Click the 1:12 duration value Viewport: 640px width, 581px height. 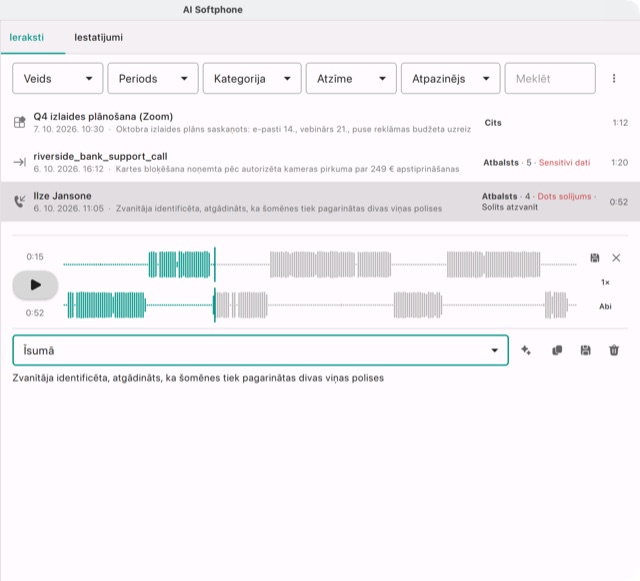pyautogui.click(x=620, y=123)
